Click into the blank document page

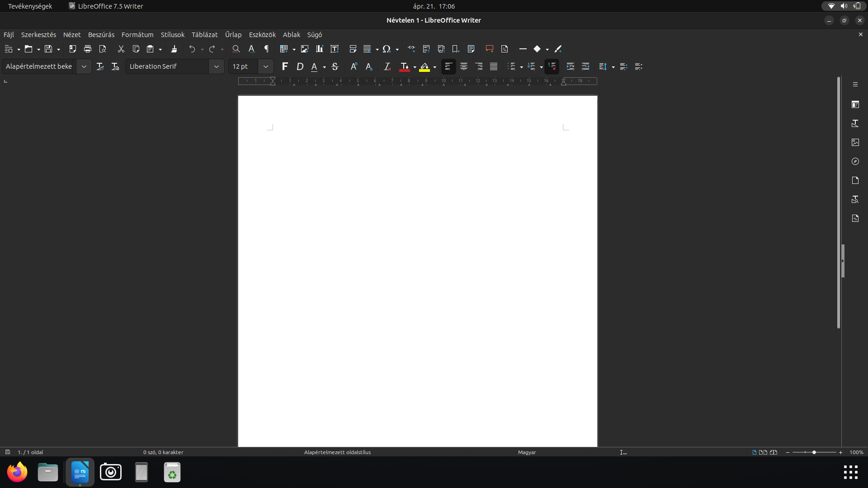[x=418, y=271]
